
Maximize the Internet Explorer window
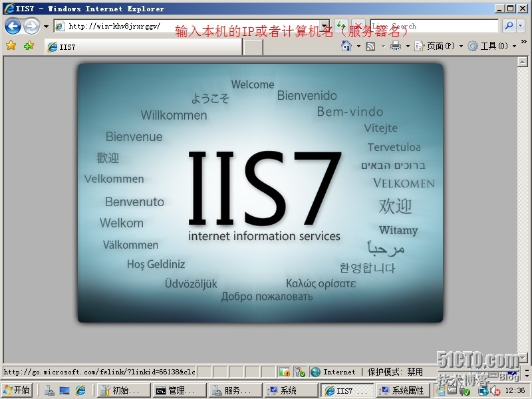pyautogui.click(x=510, y=9)
